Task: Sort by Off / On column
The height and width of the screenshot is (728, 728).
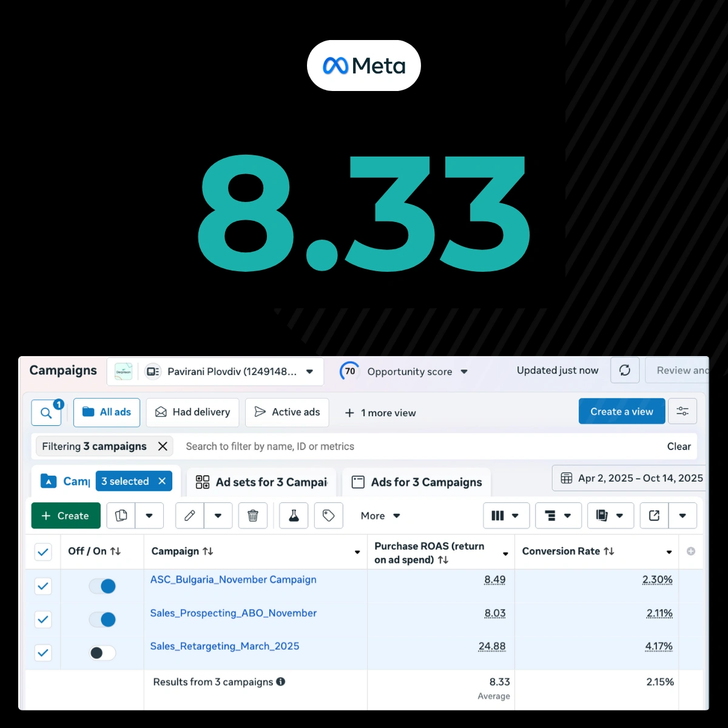Action: click(x=116, y=551)
